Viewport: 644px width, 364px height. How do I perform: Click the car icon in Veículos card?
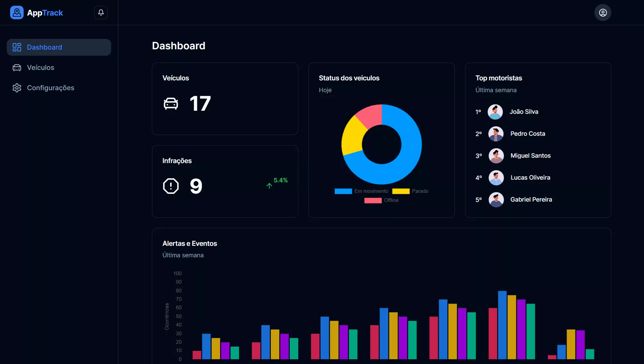click(171, 103)
